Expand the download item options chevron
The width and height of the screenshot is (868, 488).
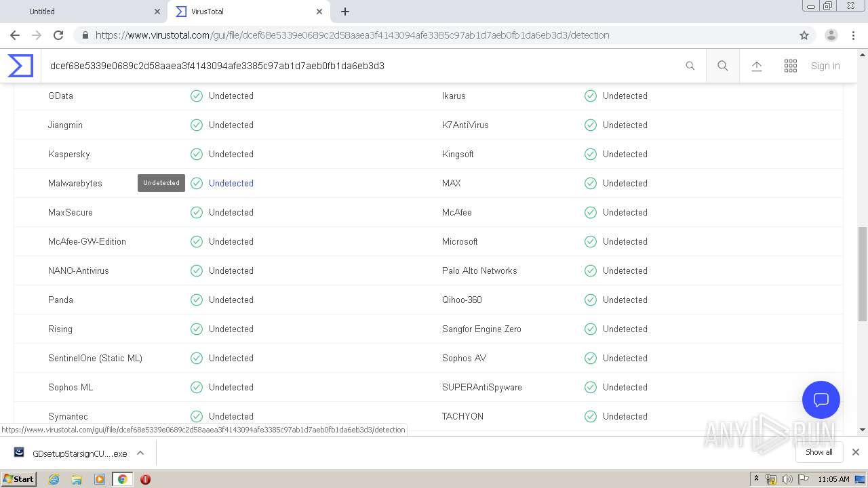[140, 453]
